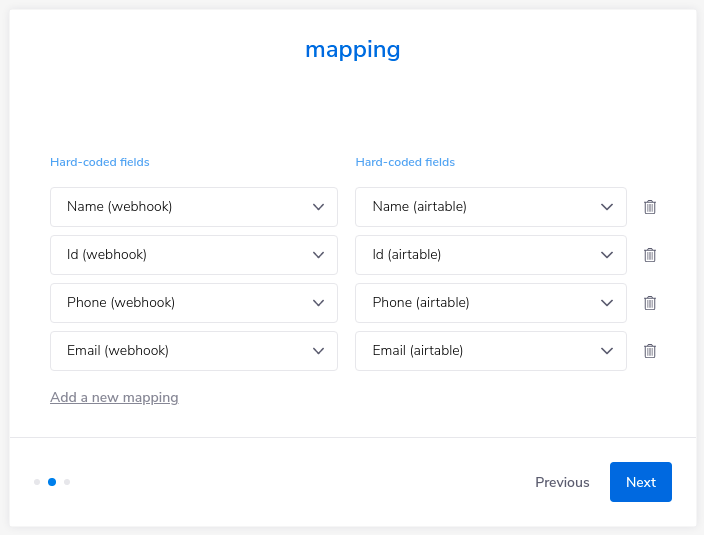Expand the Id (airtable) dropdown
This screenshot has height=535, width=704.
point(490,255)
